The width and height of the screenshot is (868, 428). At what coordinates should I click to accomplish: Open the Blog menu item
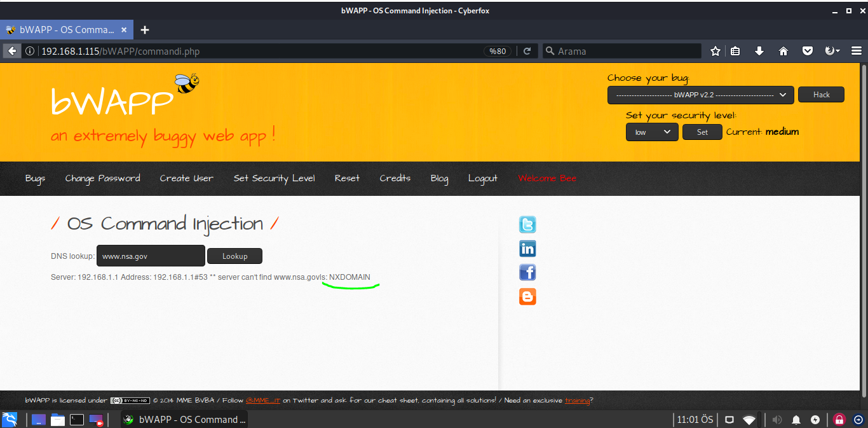(x=439, y=178)
